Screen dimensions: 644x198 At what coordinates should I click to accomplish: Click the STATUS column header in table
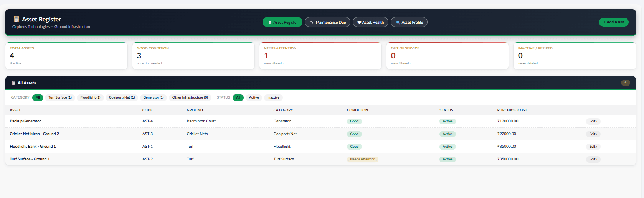pyautogui.click(x=446, y=110)
